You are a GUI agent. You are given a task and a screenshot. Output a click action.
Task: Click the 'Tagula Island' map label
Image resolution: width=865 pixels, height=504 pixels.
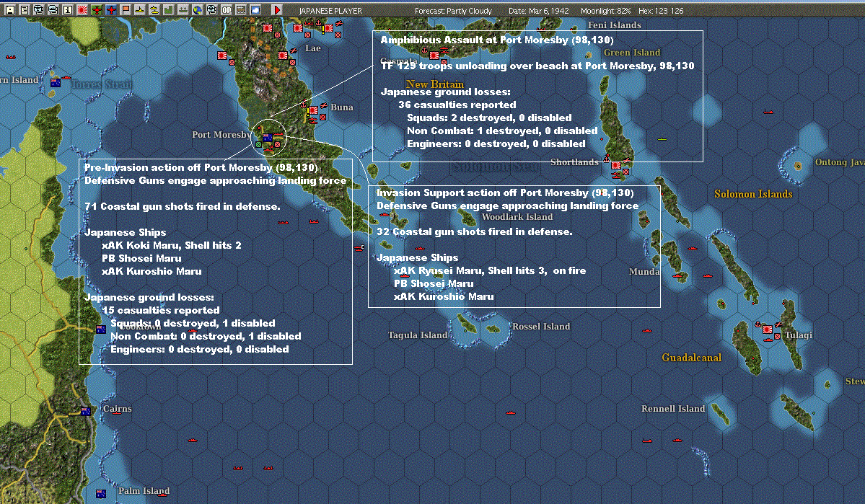click(x=418, y=335)
